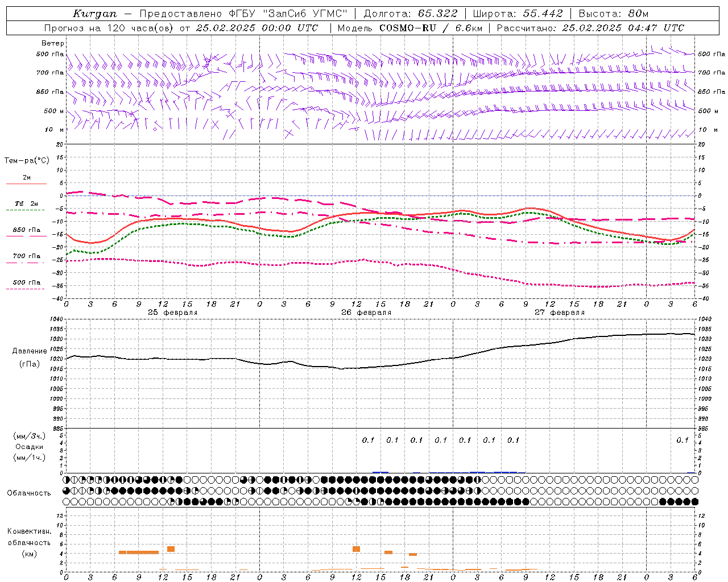
Task: Click the Ветер panel label
Action: 53,43
